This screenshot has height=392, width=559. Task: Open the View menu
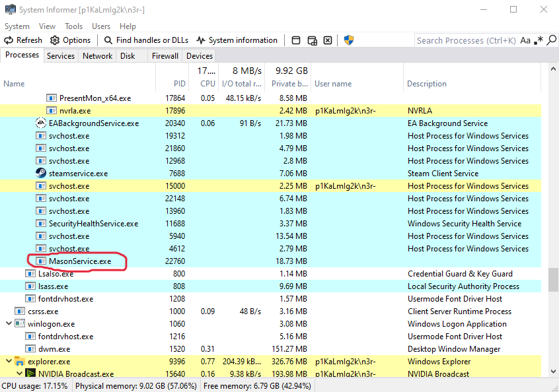(47, 26)
